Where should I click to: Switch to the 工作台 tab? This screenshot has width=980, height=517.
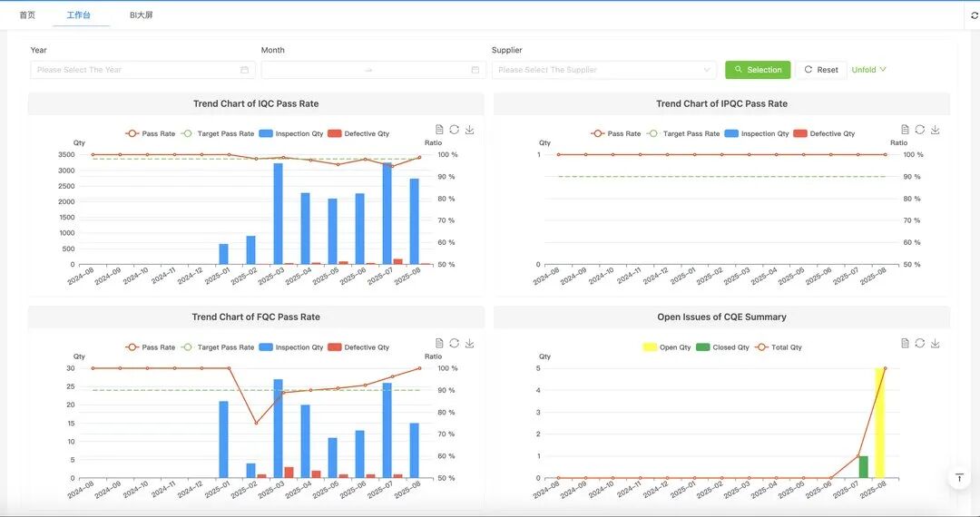click(x=79, y=15)
